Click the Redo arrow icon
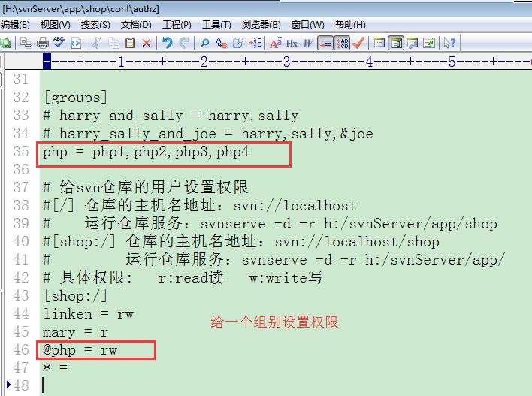 (183, 43)
